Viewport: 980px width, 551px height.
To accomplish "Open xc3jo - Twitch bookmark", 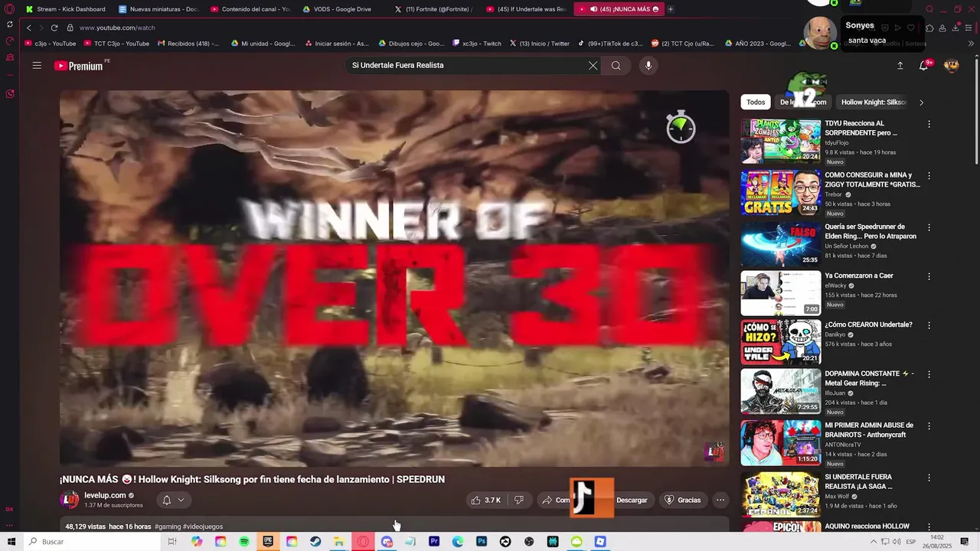I will 477,44.
